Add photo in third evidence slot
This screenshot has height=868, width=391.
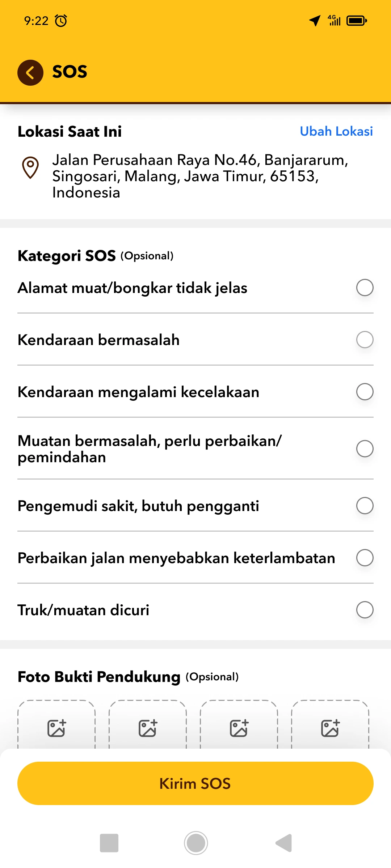tap(239, 728)
